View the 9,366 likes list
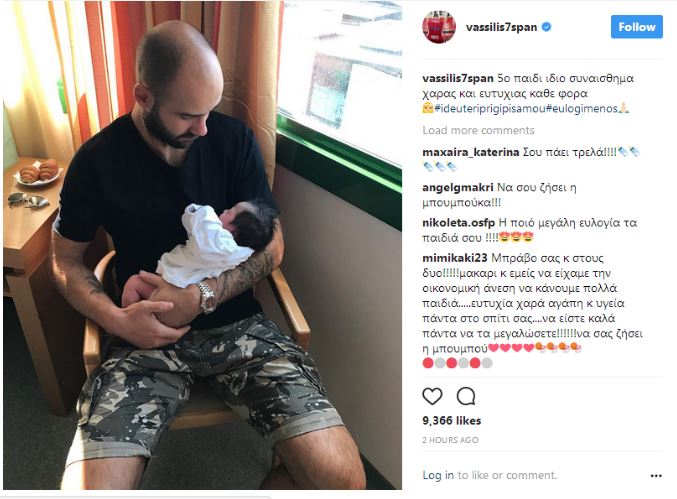Image resolution: width=677 pixels, height=499 pixels. 452,420
